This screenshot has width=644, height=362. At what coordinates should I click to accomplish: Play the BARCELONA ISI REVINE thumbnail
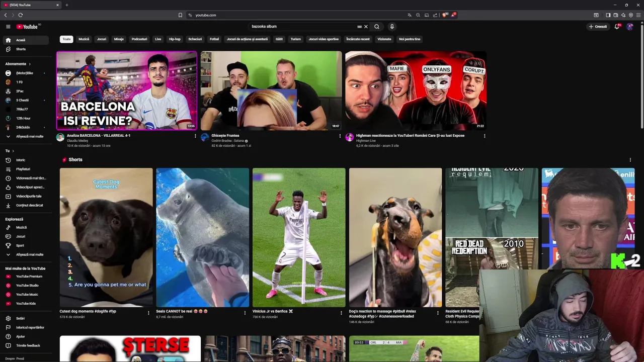tap(127, 90)
